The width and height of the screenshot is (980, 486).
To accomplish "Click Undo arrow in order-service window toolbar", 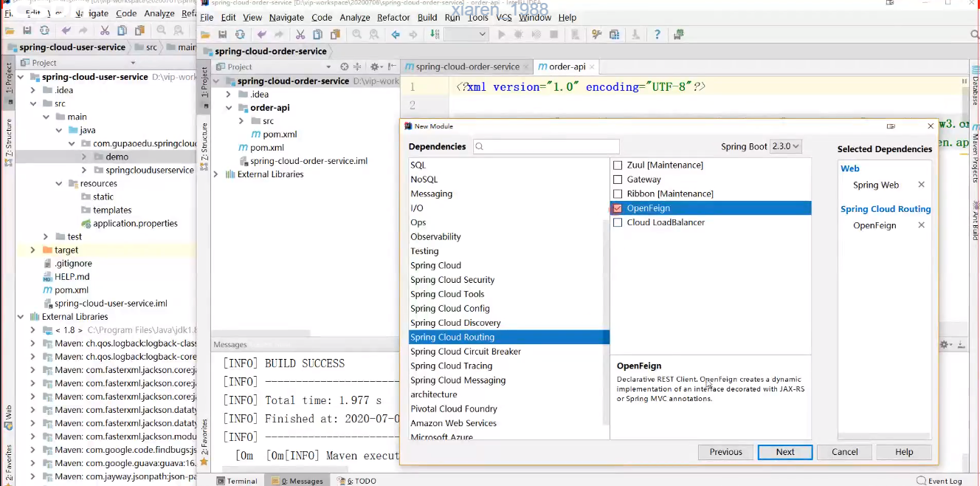I will pos(262,35).
